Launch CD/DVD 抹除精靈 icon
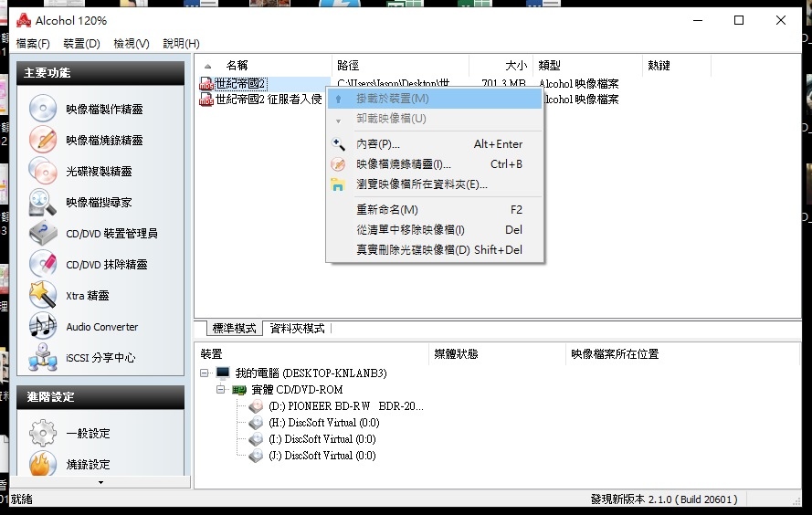The height and width of the screenshot is (515, 812). click(42, 264)
